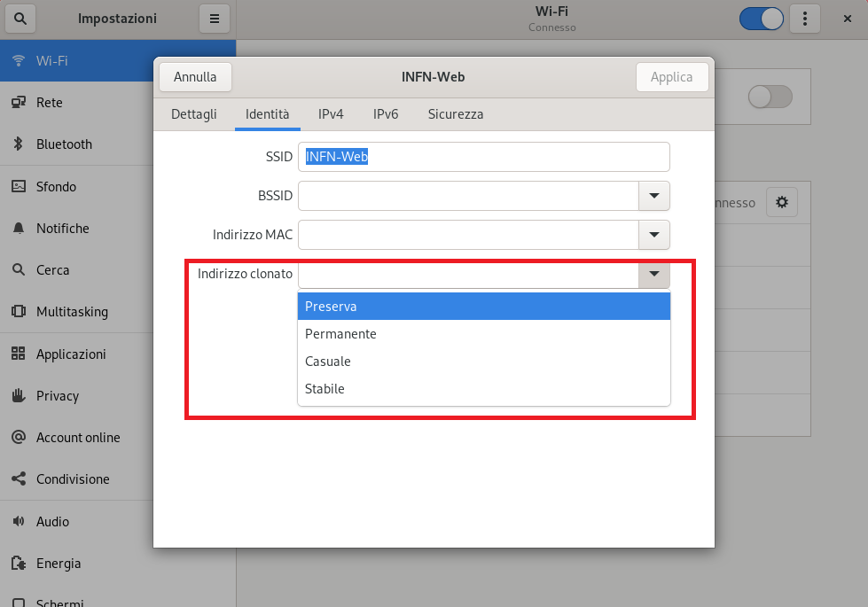The image size is (868, 607).
Task: Click the Audio speaker icon
Action: (x=19, y=521)
